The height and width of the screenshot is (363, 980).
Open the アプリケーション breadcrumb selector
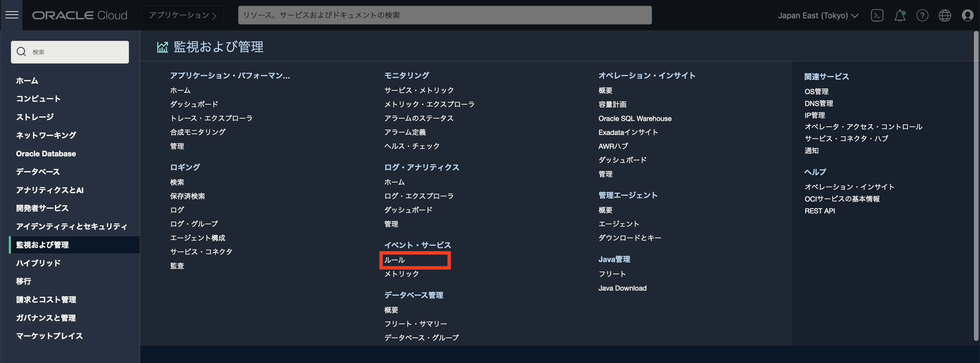click(182, 15)
